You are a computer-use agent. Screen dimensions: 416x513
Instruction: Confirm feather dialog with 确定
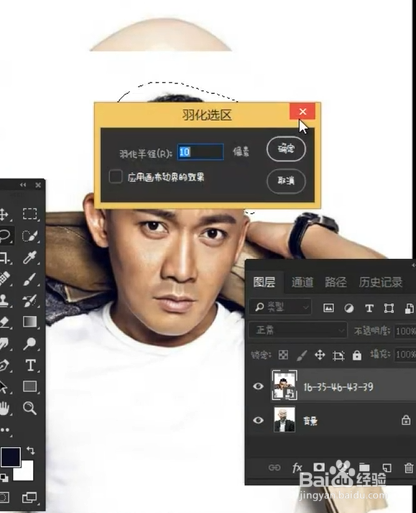(286, 149)
